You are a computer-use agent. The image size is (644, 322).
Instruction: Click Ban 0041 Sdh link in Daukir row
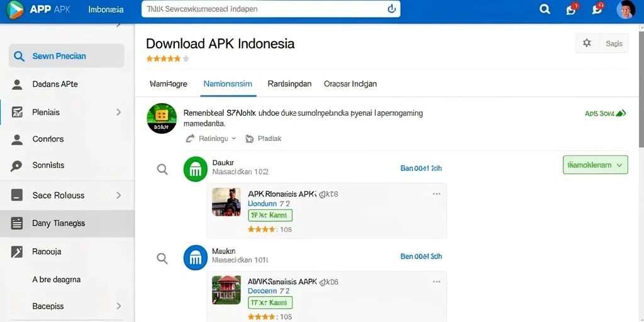pos(421,168)
